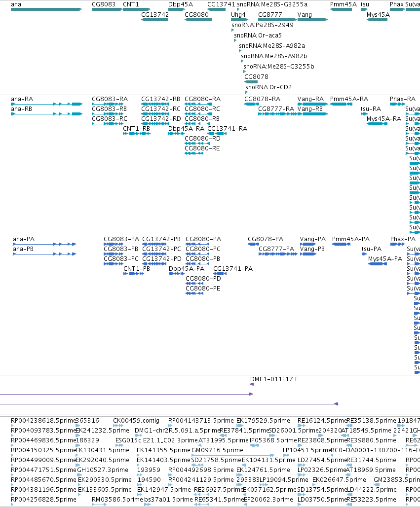Select the RE16124.5prime EST

pyautogui.click(x=301, y=426)
